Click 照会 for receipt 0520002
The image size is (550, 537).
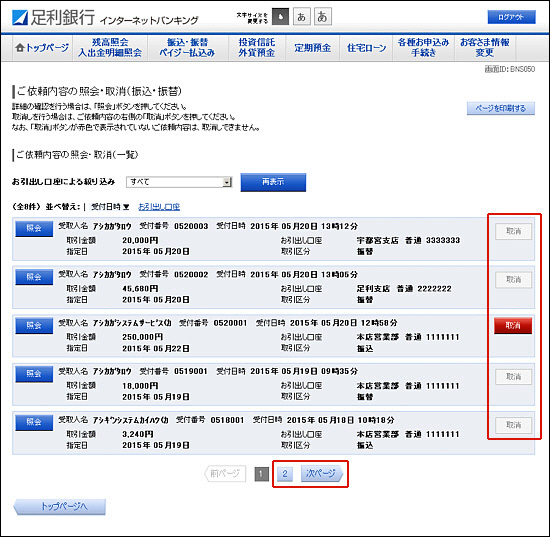click(34, 277)
